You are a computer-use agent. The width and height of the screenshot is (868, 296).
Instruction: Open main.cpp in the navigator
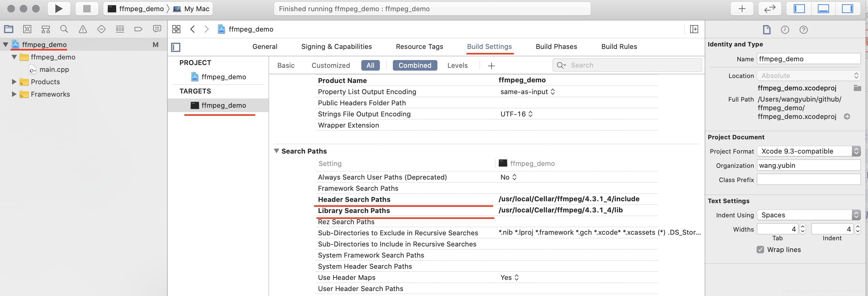54,69
